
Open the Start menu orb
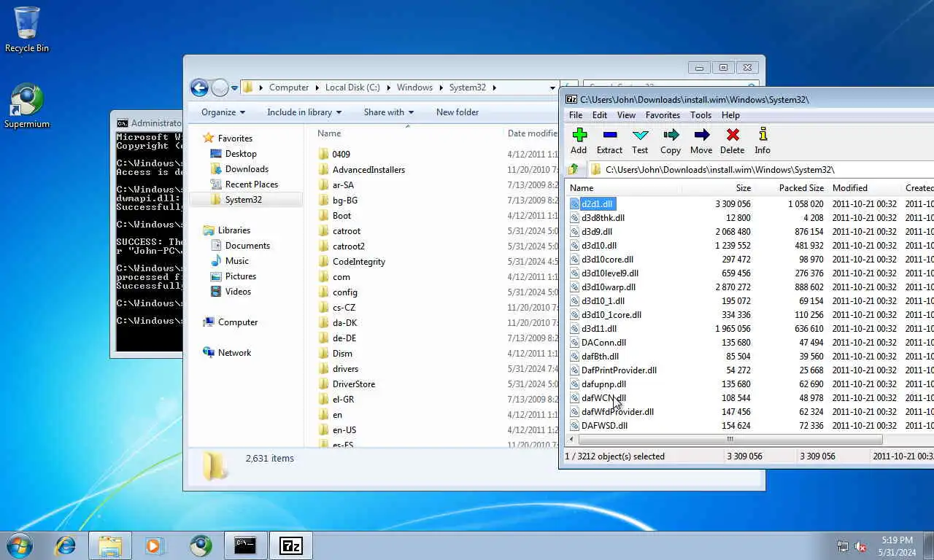coord(20,545)
